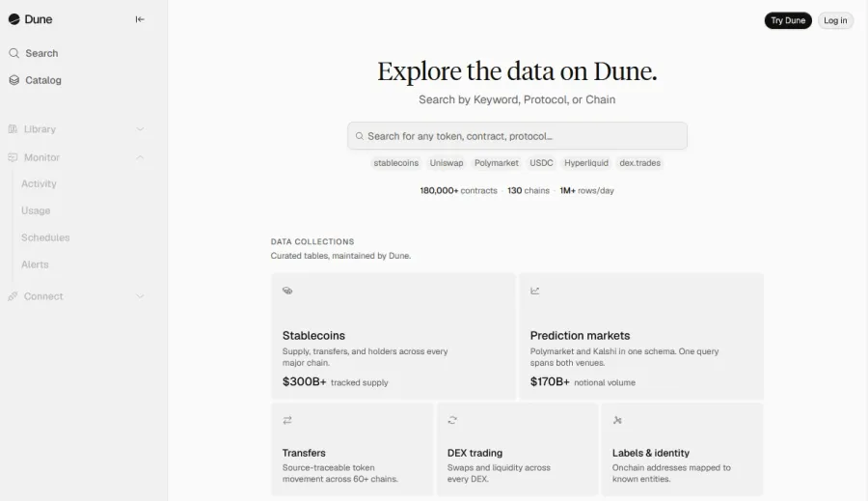Image resolution: width=868 pixels, height=501 pixels.
Task: Click the DATA COLLECTIONS heading
Action: [312, 241]
